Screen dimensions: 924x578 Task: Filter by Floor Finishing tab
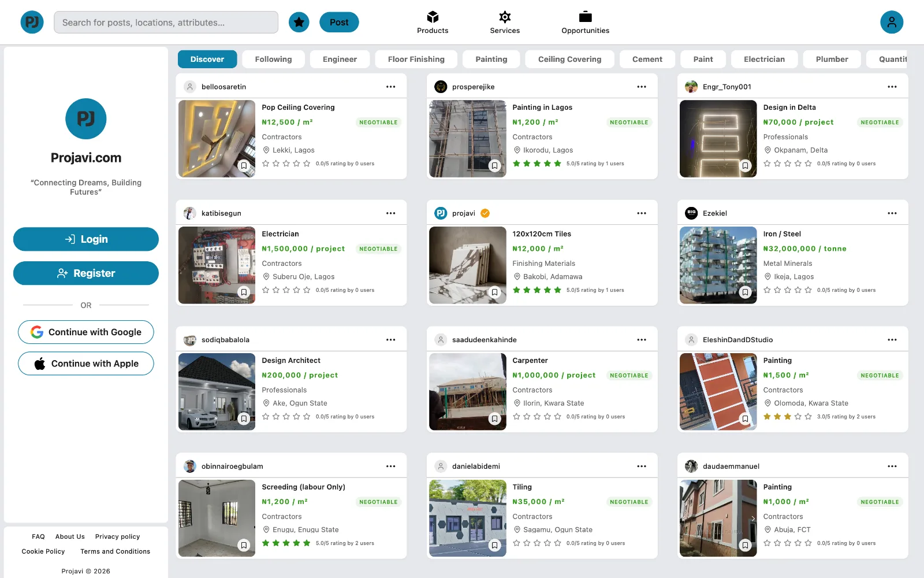tap(416, 59)
